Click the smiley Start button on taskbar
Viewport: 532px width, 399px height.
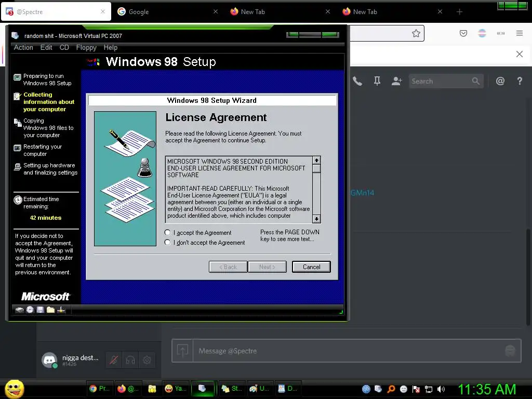click(14, 389)
